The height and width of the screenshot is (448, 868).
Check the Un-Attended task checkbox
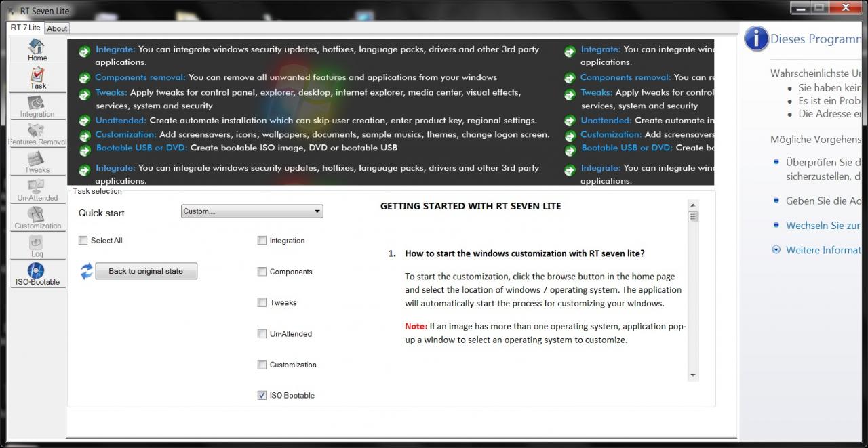click(262, 333)
